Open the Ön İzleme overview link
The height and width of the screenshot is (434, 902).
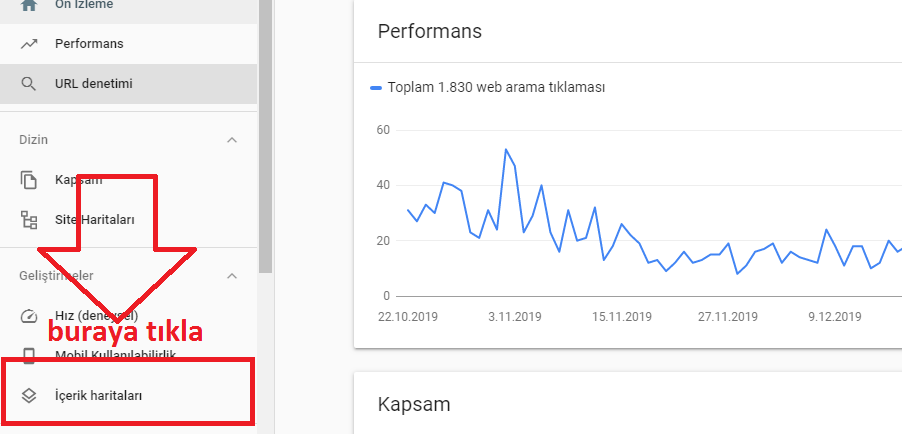(x=84, y=5)
